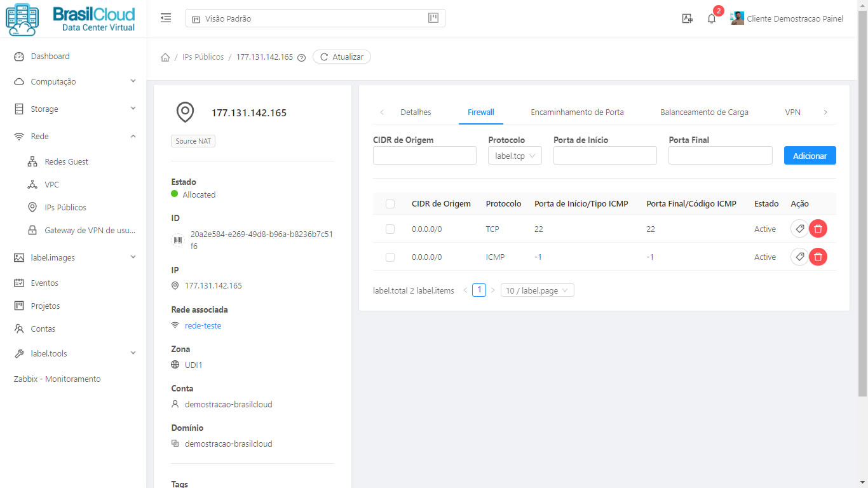Click project board icon in Visão Padrão selector
This screenshot has height=488, width=868.
pos(433,18)
